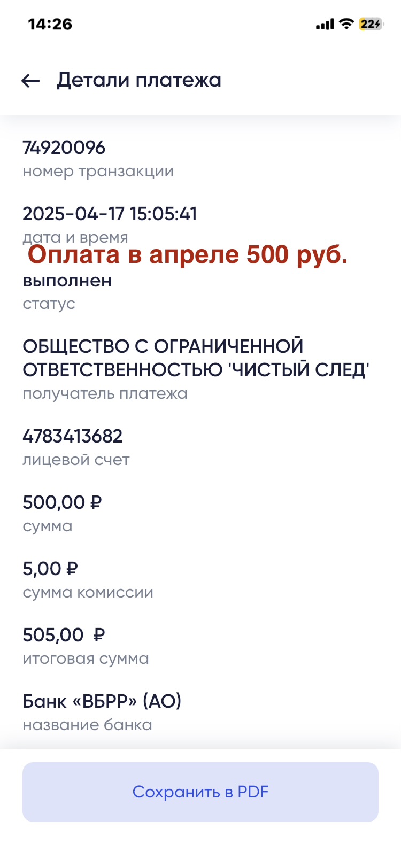Tap the получатель платежа label
This screenshot has width=401, height=868.
tap(105, 394)
